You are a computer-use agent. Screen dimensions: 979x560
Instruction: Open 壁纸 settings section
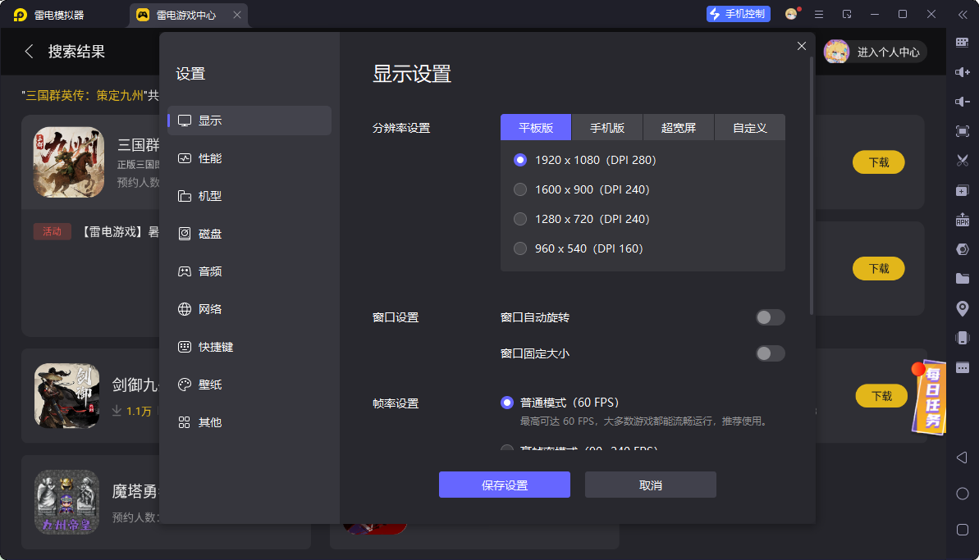(249, 385)
